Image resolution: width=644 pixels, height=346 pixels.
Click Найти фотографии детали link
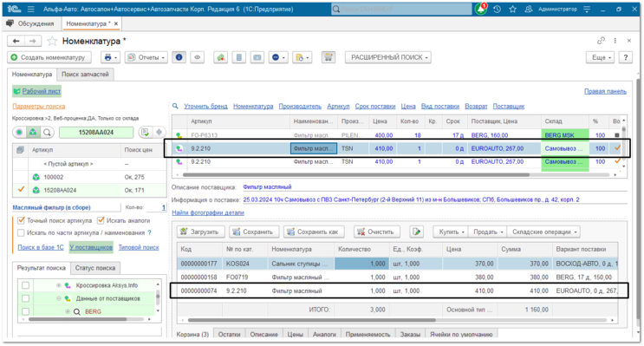208,212
